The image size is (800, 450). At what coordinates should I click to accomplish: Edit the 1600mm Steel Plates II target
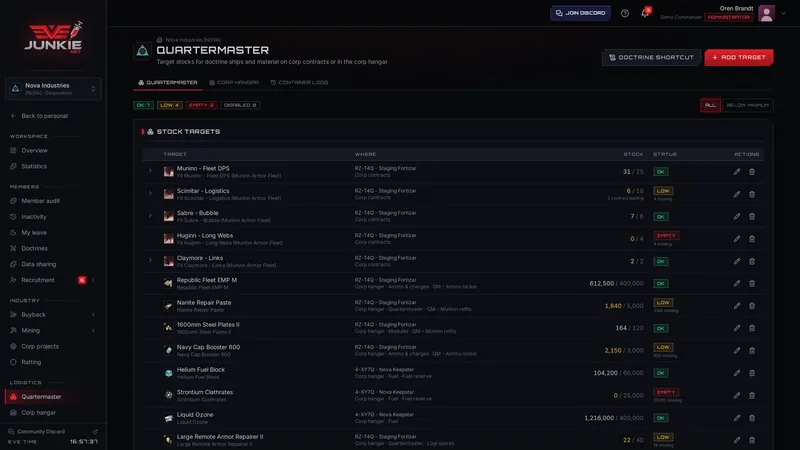coord(737,328)
